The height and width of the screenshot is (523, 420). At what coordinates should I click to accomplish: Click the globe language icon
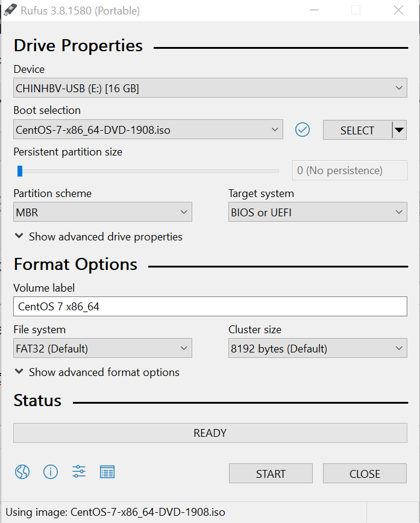pos(22,472)
